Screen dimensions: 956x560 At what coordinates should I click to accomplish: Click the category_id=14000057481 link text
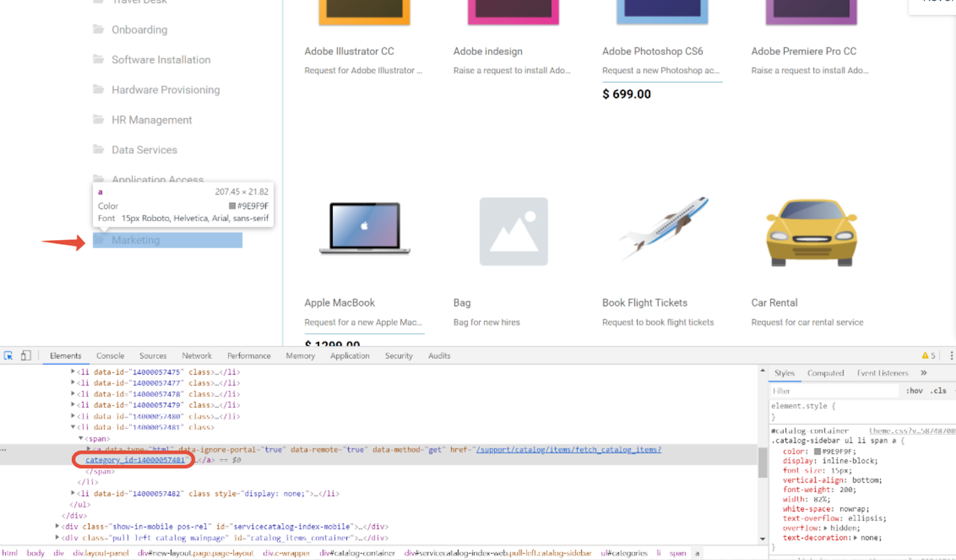pos(135,460)
